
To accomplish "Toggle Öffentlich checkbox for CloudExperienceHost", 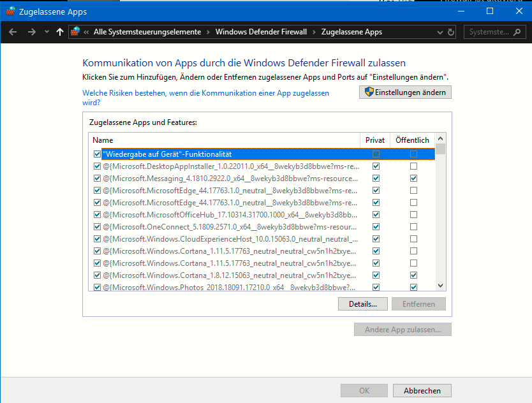I will click(413, 239).
